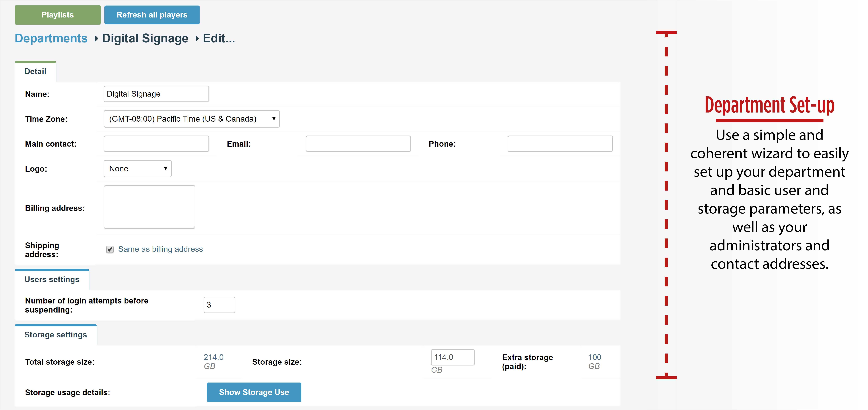Screen dimensions: 868x410
Task: Go to Departments breadcrumb link
Action: (x=51, y=38)
